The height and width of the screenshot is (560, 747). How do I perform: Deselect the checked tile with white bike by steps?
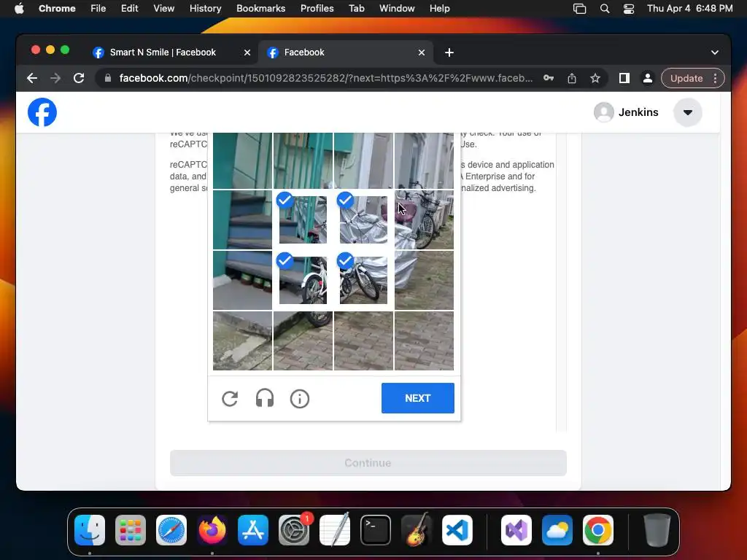pyautogui.click(x=303, y=280)
